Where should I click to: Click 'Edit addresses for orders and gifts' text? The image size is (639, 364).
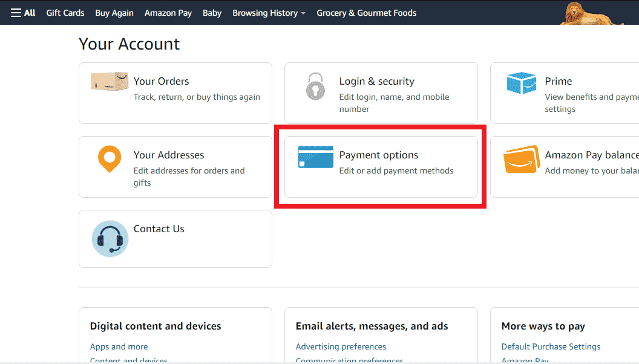click(x=189, y=177)
